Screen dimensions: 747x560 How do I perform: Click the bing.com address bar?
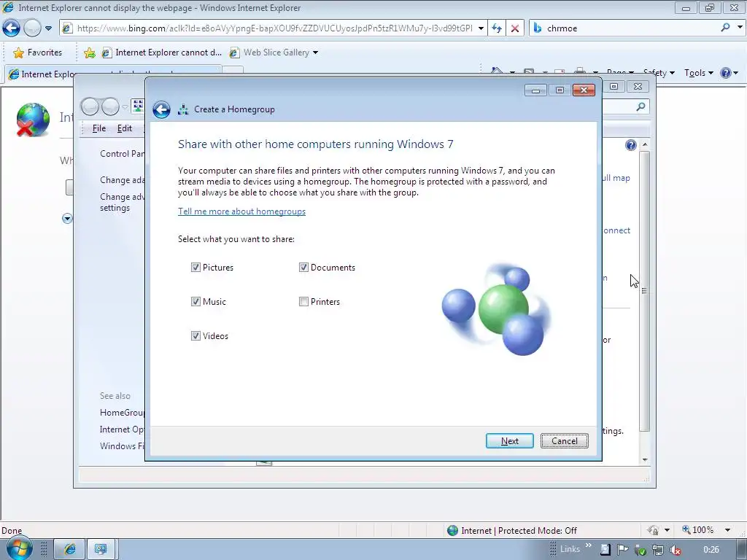274,28
